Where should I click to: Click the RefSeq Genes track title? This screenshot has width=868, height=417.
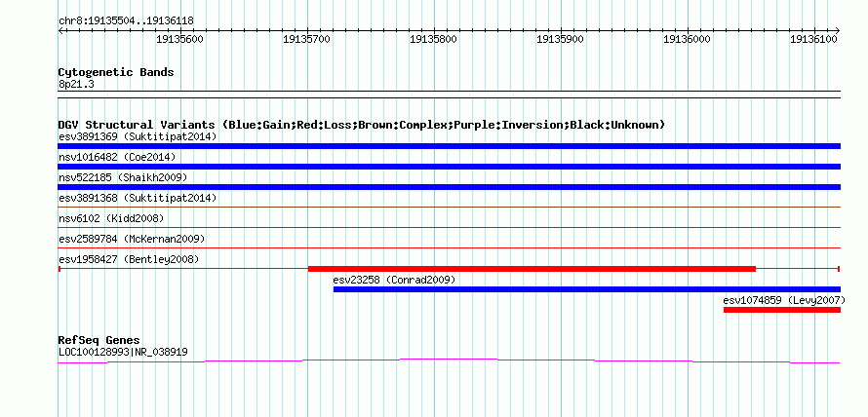[99, 340]
